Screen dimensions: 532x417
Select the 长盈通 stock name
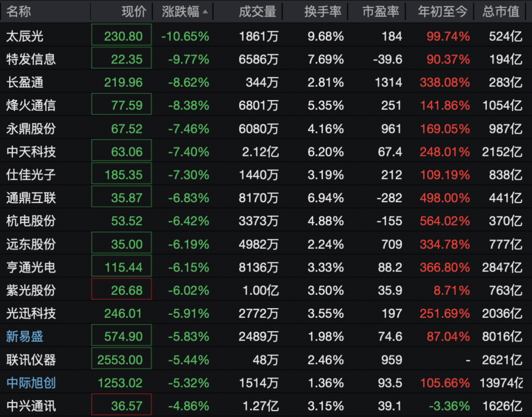point(25,82)
